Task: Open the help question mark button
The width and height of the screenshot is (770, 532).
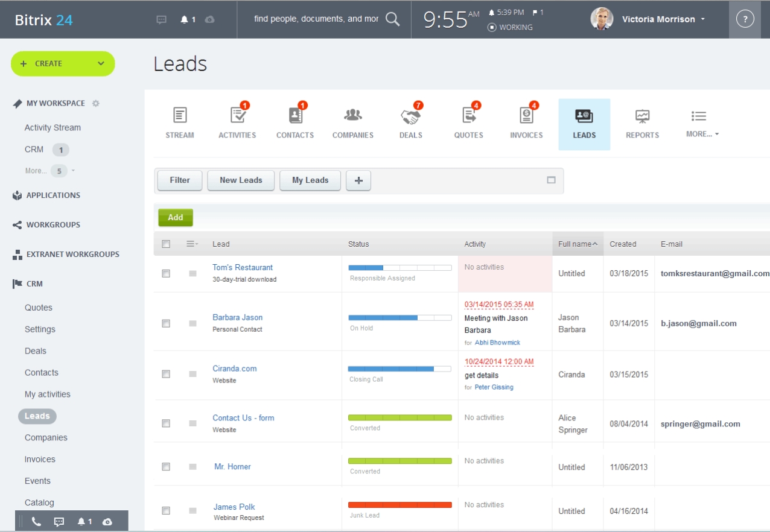Action: (x=745, y=19)
